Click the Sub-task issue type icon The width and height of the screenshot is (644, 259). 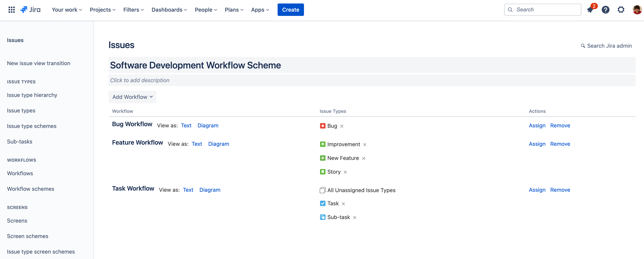pos(322,217)
